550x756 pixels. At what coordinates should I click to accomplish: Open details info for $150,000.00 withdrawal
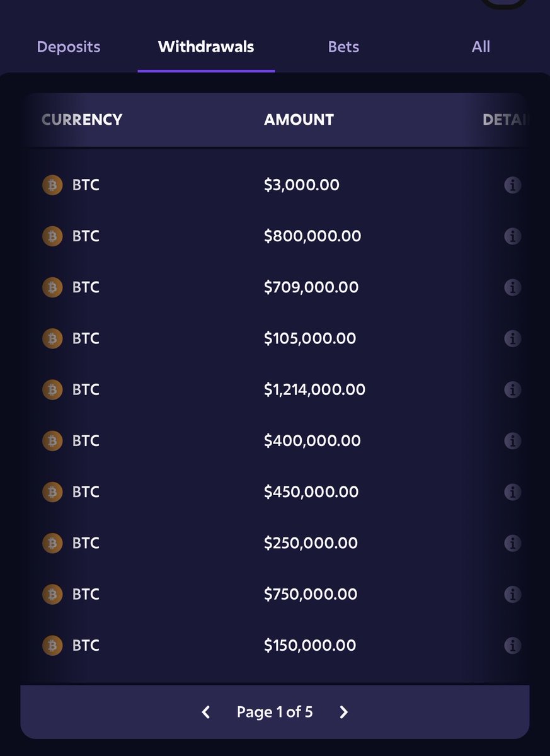tap(513, 645)
